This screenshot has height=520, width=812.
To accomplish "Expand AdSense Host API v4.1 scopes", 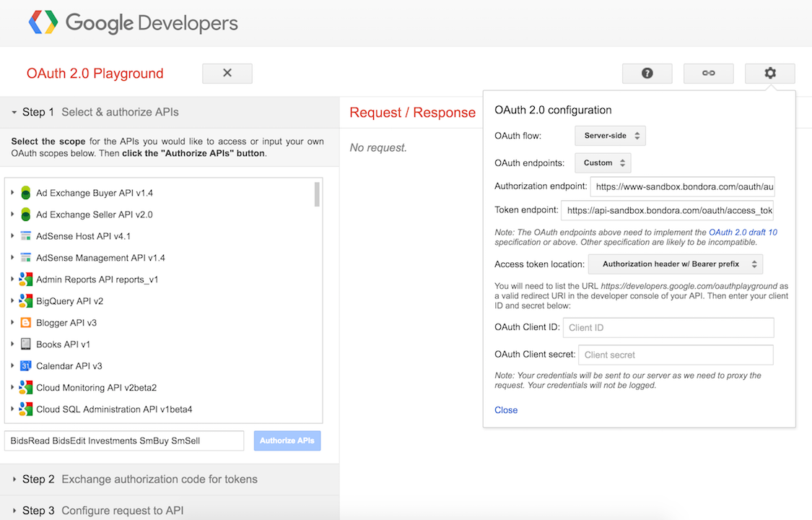I will (x=12, y=235).
